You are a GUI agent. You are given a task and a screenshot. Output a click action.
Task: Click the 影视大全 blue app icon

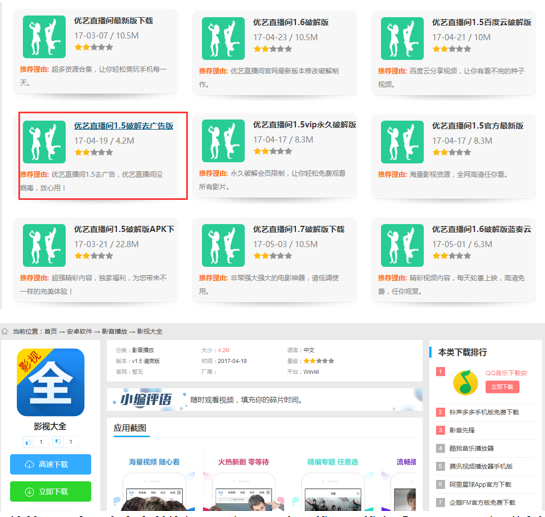pyautogui.click(x=50, y=382)
